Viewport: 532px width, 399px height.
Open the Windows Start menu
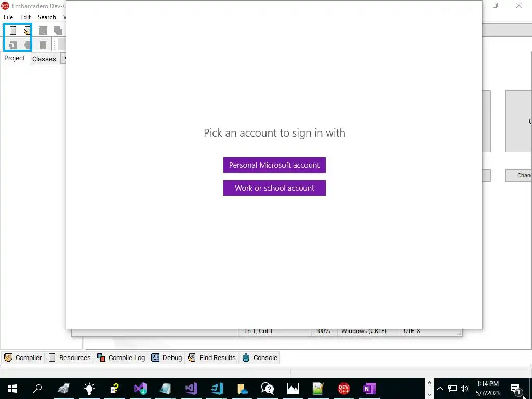click(12, 389)
